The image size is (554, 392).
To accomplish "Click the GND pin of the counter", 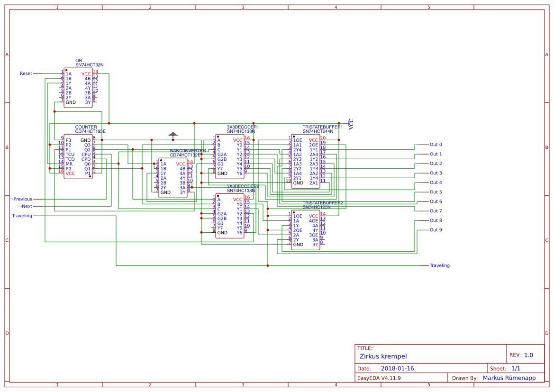I will (86, 139).
